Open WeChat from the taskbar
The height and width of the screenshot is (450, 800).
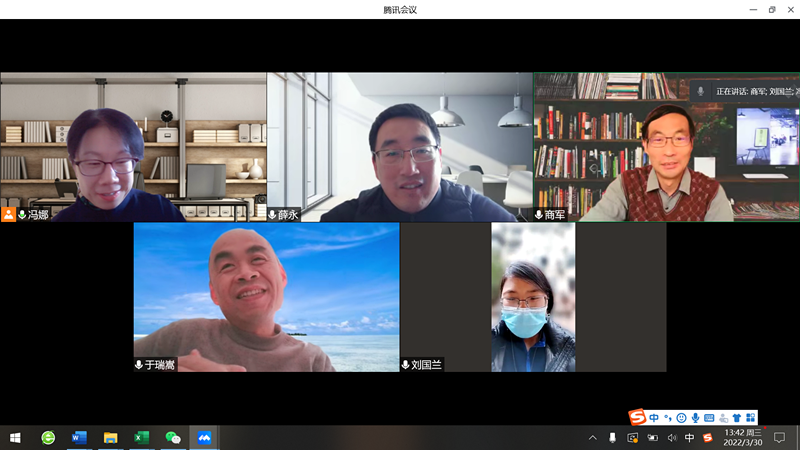(173, 438)
